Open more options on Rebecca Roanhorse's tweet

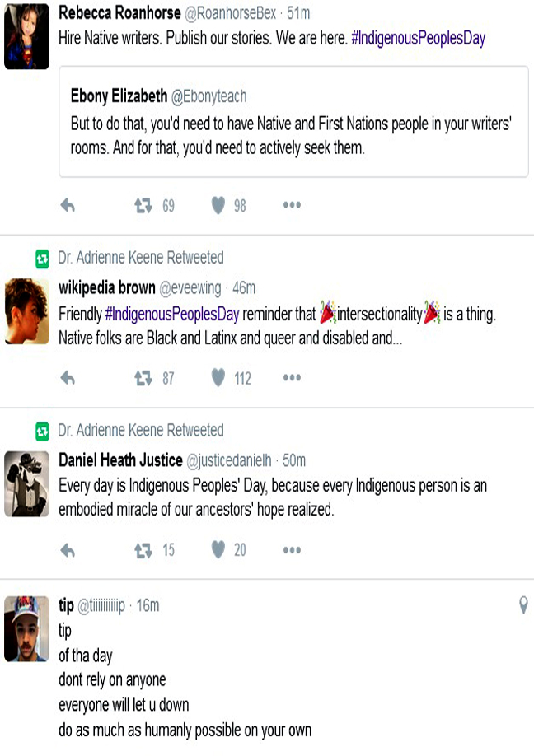click(292, 206)
